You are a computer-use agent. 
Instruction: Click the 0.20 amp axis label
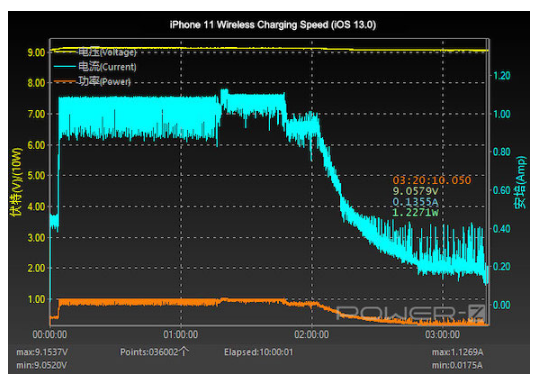502,266
